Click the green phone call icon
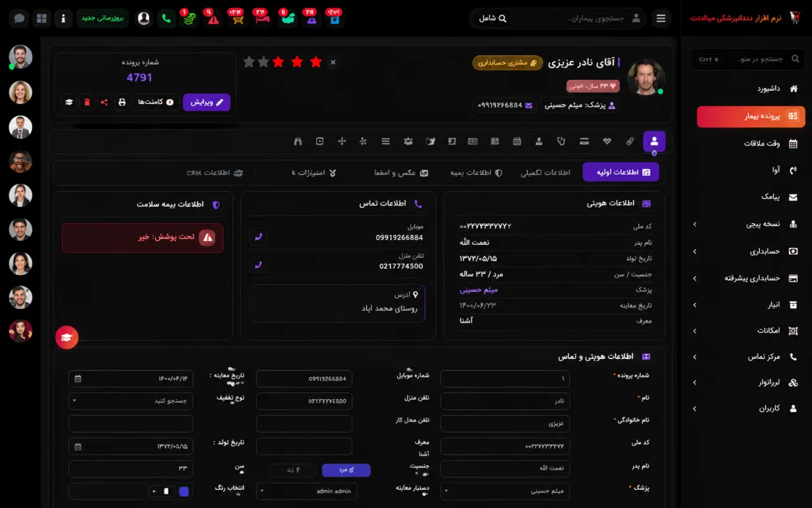The width and height of the screenshot is (812, 508). point(166,18)
